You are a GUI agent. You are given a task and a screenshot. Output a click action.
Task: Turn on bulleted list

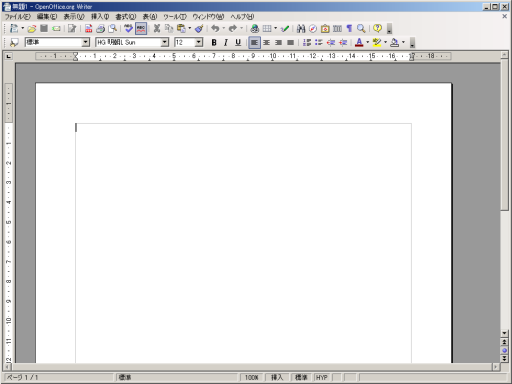pyautogui.click(x=319, y=42)
